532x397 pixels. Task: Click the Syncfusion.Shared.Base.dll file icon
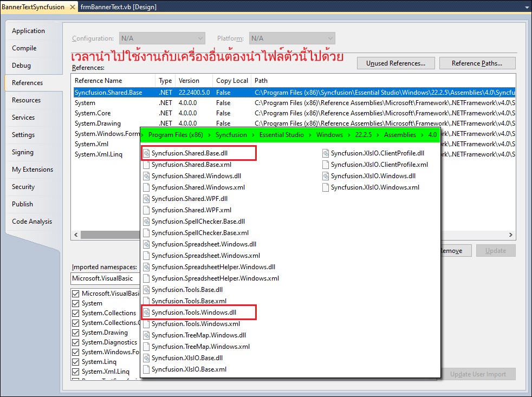coord(146,153)
